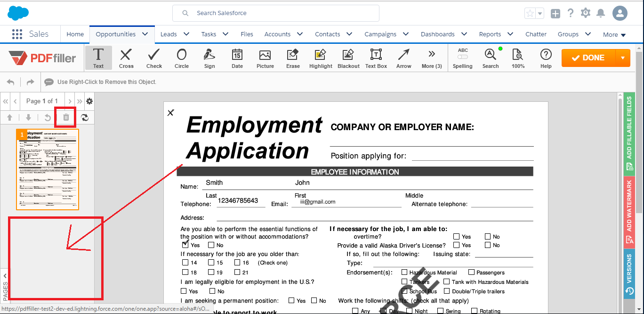This screenshot has height=314, width=644.
Task: Check Passengers endorsement box
Action: click(471, 272)
